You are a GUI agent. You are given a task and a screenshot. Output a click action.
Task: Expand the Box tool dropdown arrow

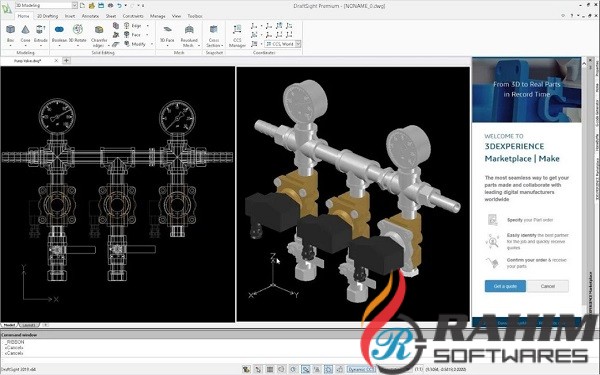click(10, 46)
